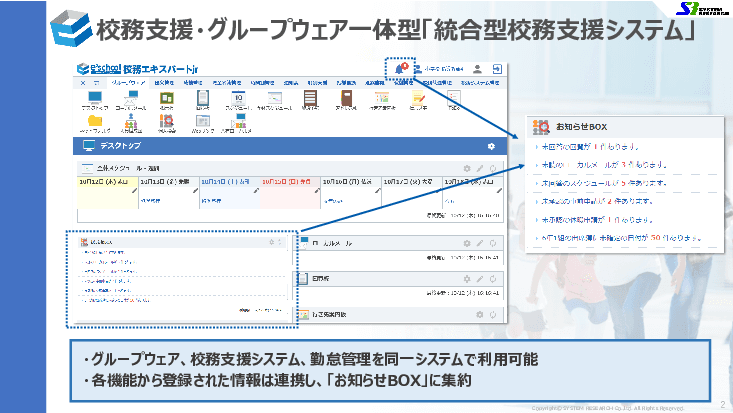Open the brown address book icon

(x=346, y=98)
